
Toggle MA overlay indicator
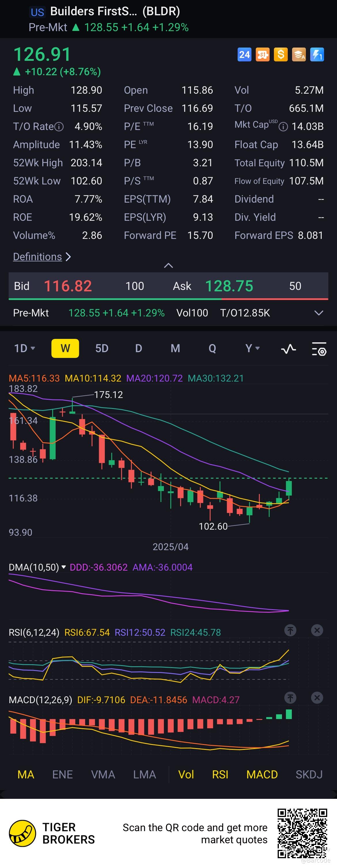pyautogui.click(x=26, y=774)
